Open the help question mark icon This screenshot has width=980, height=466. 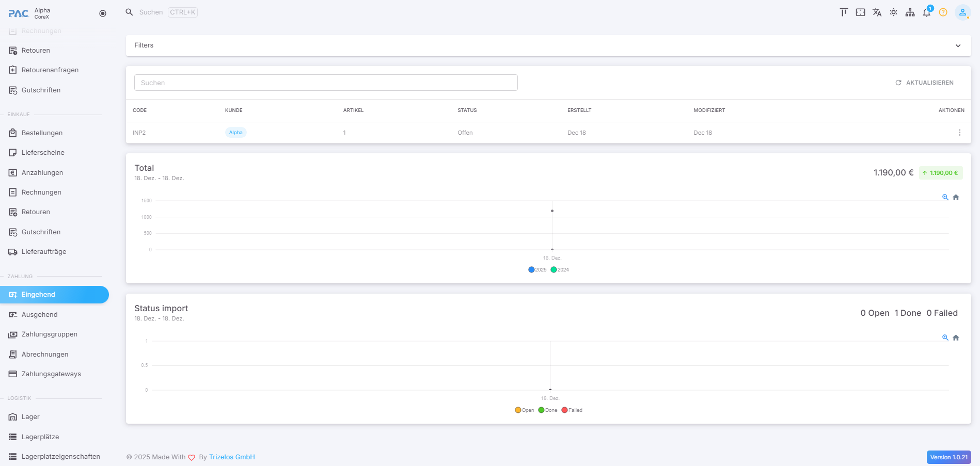tap(943, 12)
